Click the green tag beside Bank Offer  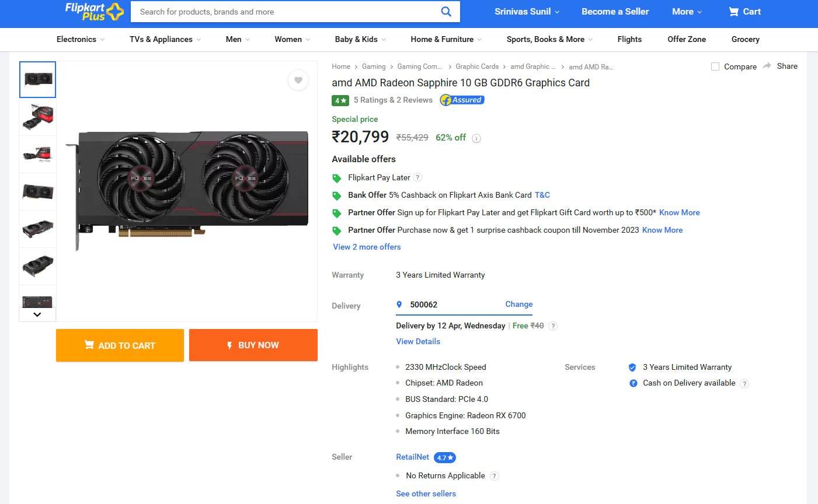(337, 195)
